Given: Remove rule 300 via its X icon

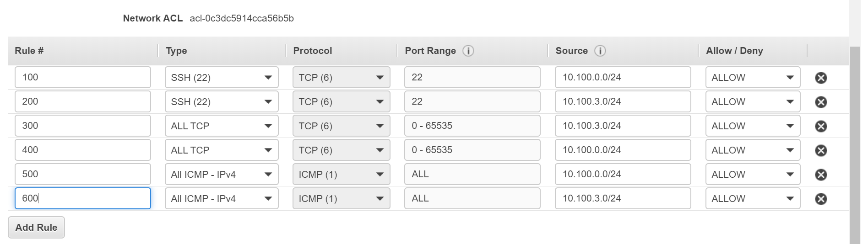Looking at the screenshot, I should (x=821, y=126).
